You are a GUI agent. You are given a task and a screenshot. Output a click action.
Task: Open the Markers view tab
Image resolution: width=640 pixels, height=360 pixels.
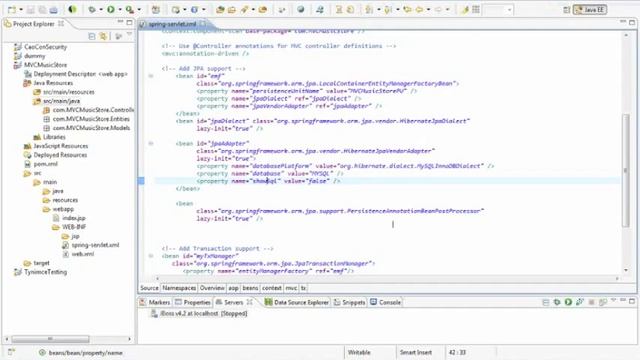(155, 302)
